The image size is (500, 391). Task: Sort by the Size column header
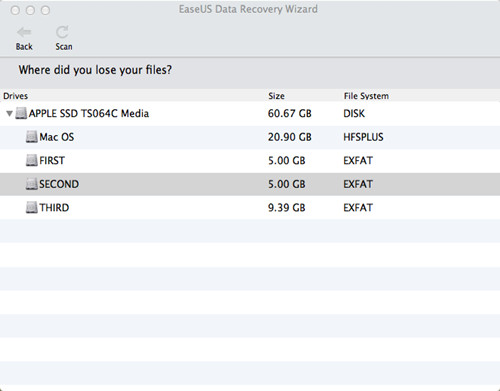(x=276, y=96)
